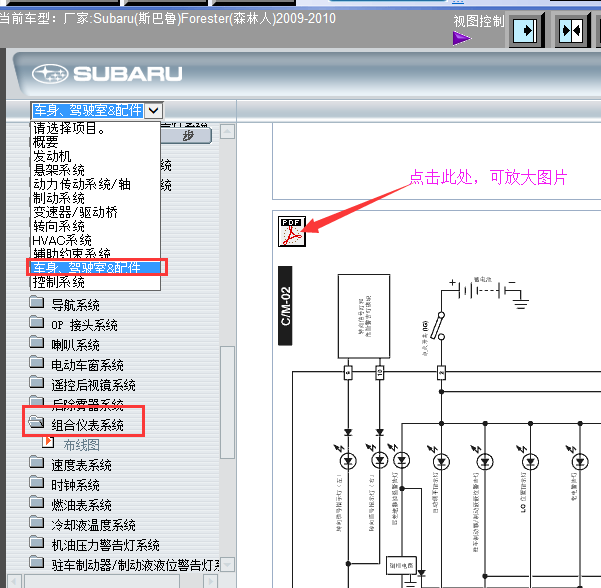The width and height of the screenshot is (601, 588).
Task: Click the tree panel vertical scrollbar thumb
Action: 227,402
